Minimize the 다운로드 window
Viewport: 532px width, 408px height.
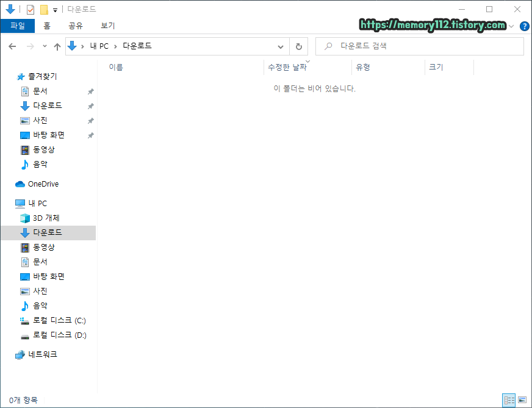tap(461, 10)
